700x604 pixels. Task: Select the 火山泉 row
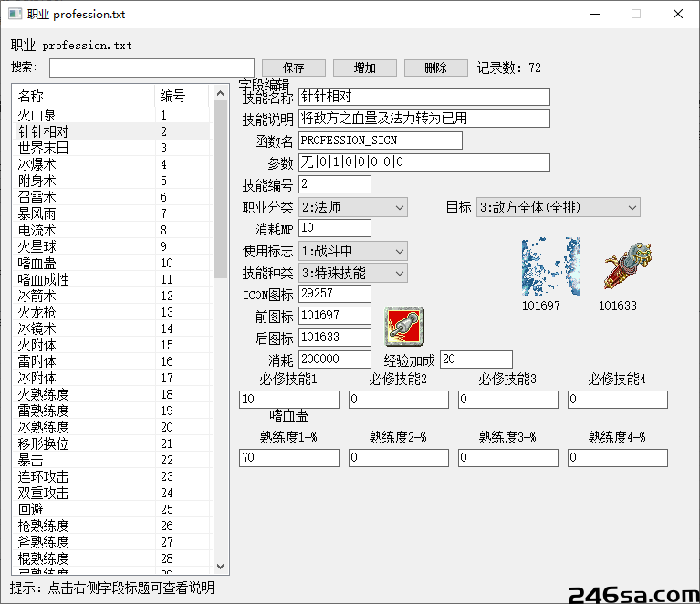(x=111, y=115)
